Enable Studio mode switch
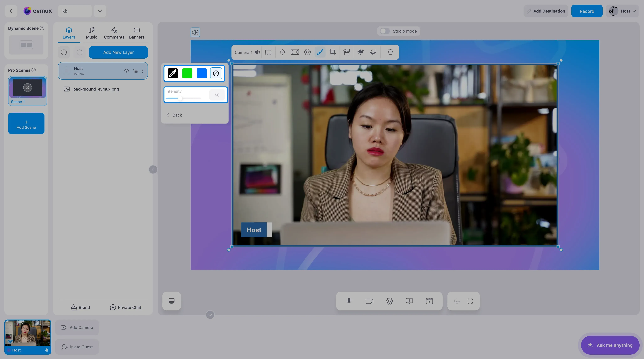This screenshot has width=644, height=359. tap(384, 31)
